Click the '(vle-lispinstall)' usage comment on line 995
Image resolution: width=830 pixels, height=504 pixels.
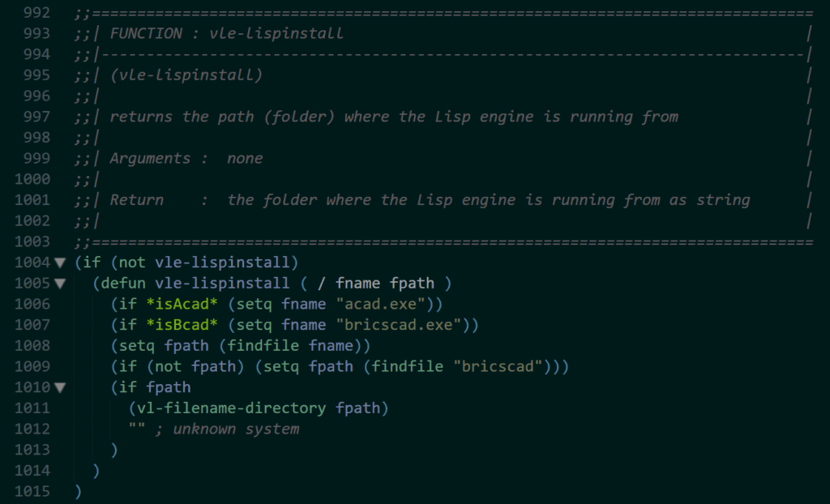tap(186, 75)
